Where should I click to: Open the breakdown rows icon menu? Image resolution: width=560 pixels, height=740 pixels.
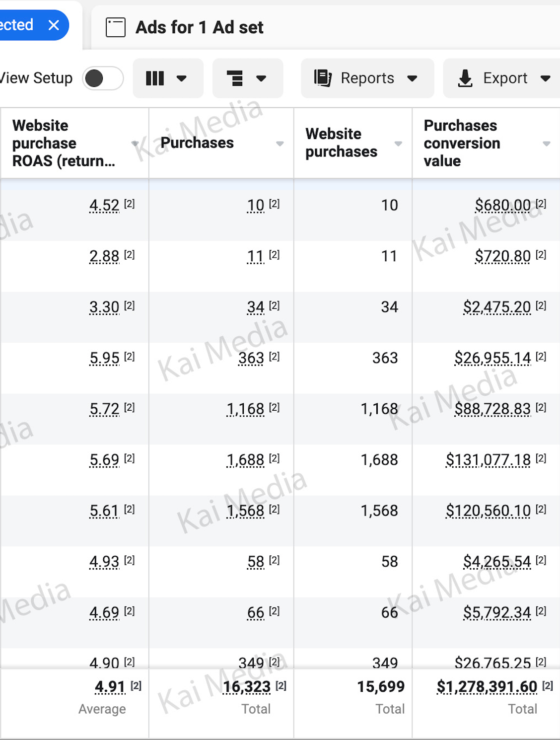click(x=235, y=78)
